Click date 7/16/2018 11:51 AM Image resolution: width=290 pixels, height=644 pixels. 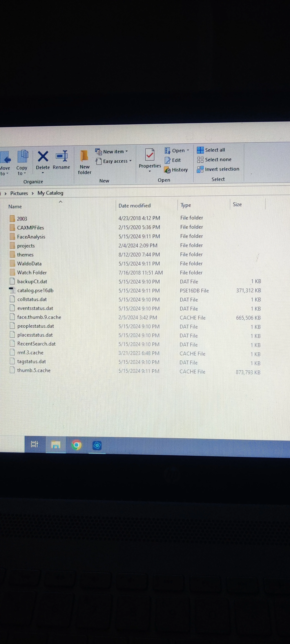(x=141, y=273)
